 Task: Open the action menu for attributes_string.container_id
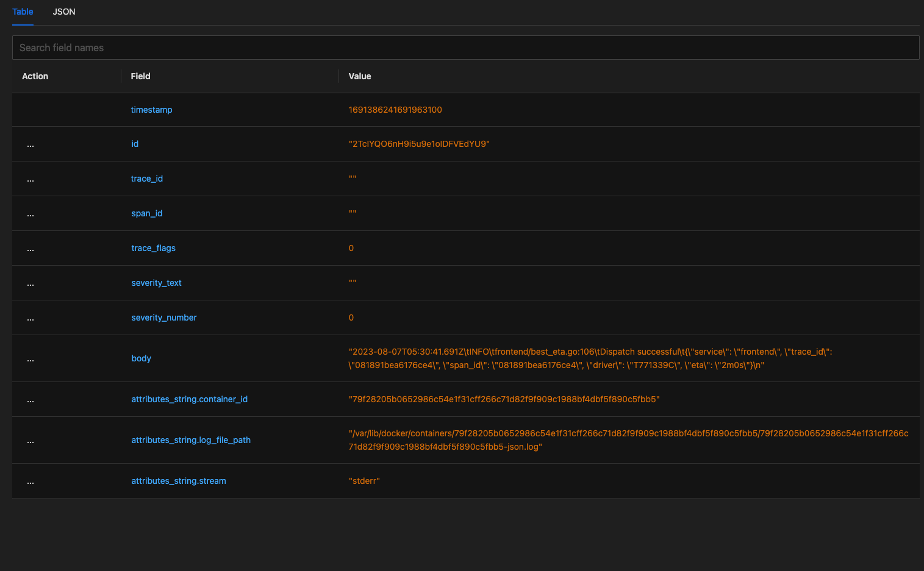pos(30,399)
